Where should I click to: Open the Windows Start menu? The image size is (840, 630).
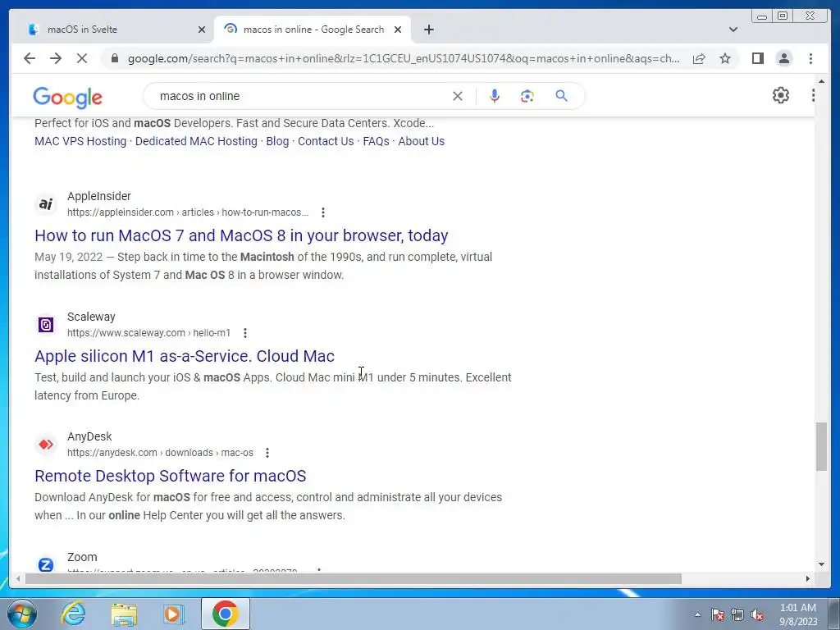click(21, 614)
